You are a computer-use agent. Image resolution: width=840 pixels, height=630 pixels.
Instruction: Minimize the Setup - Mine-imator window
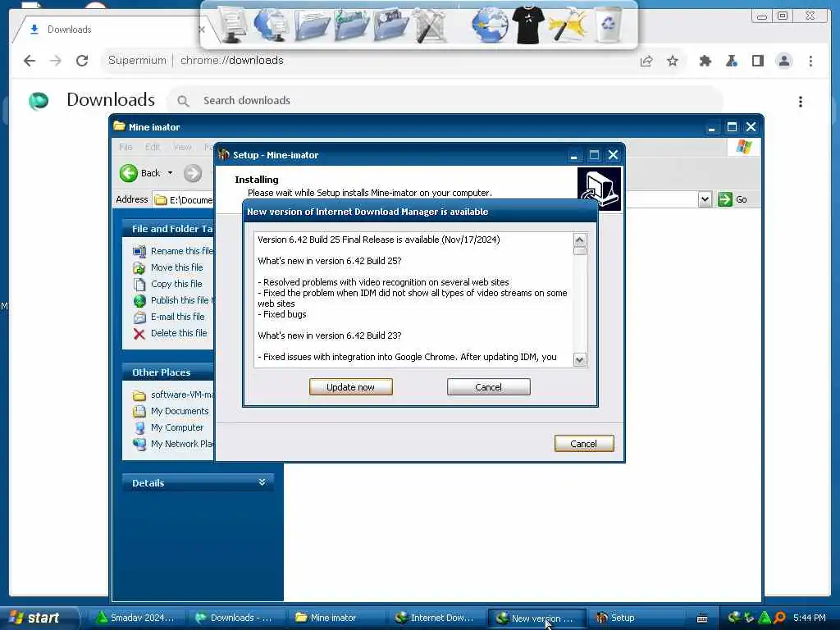pos(573,155)
